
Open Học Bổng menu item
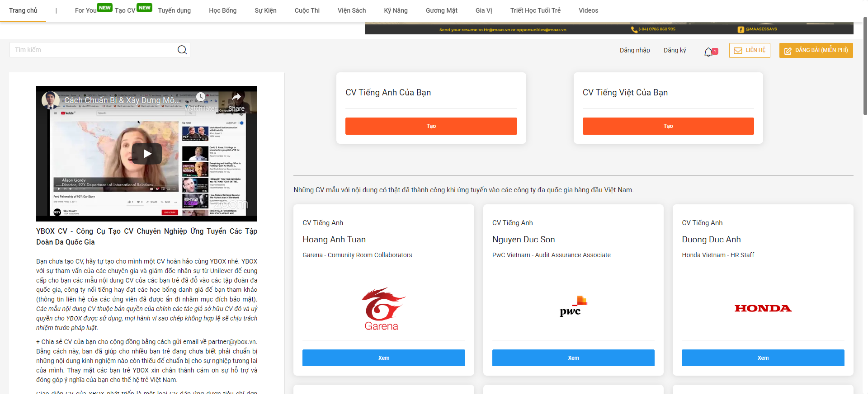click(x=222, y=10)
